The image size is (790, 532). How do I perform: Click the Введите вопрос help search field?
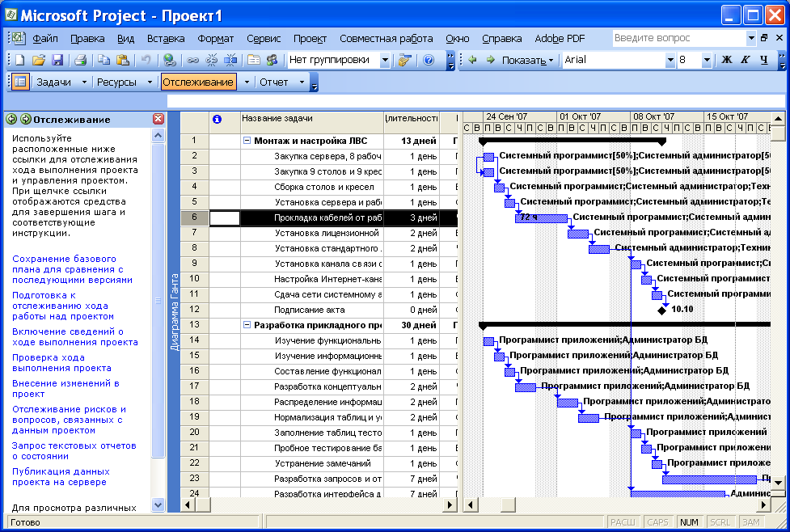679,38
